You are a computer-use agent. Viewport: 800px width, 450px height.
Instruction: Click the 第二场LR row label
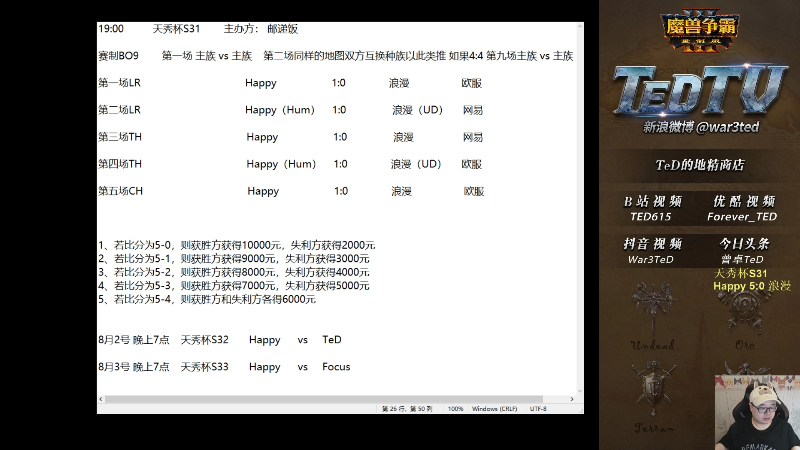[x=119, y=110]
